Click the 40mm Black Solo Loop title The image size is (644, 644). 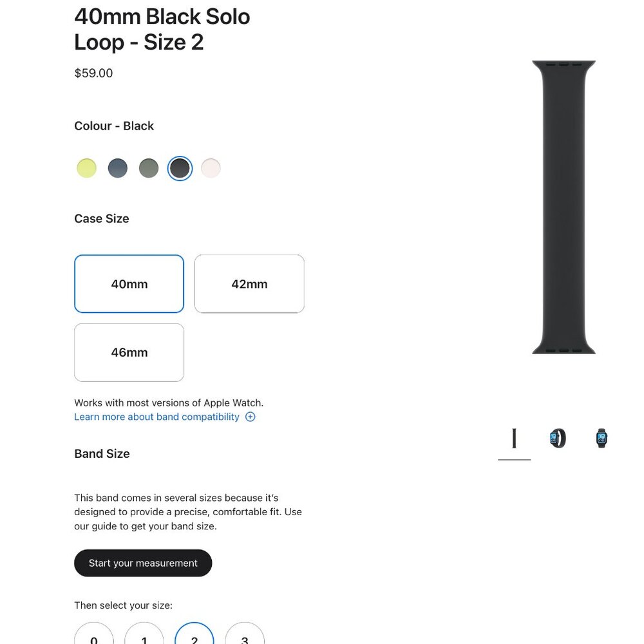coord(162,29)
